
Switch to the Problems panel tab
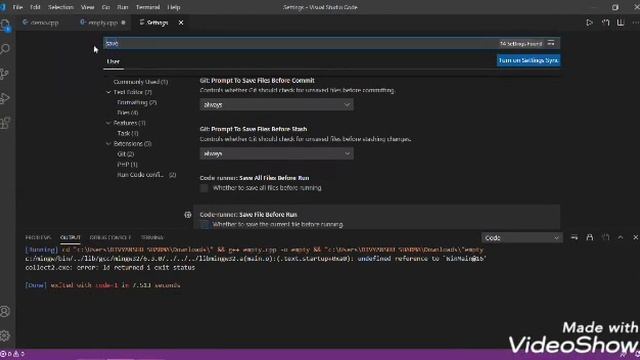pos(38,237)
